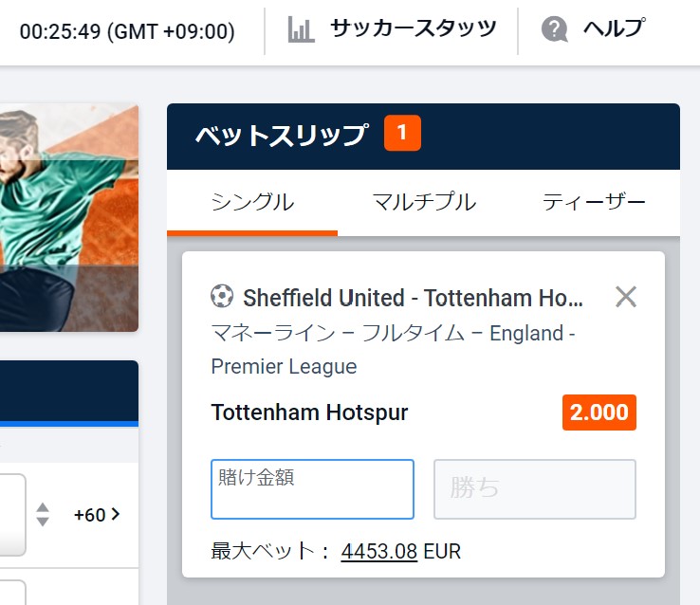Click the orange bet count badge
This screenshot has height=605, width=700.
pyautogui.click(x=402, y=134)
